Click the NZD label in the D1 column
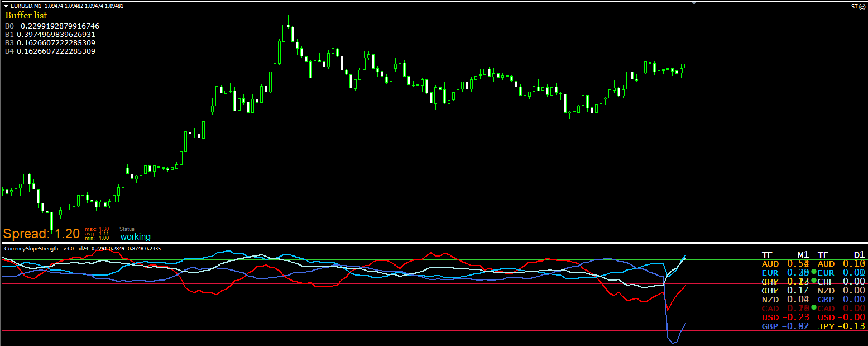 point(826,291)
